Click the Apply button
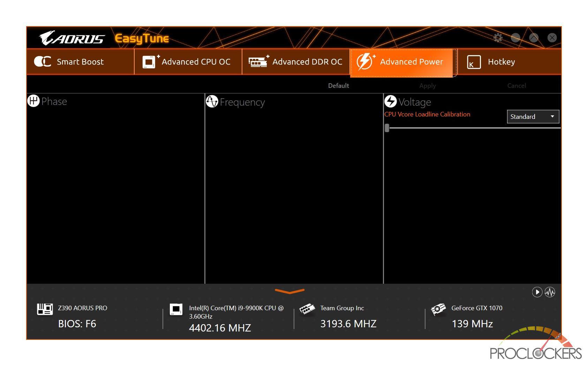This screenshot has height=366, width=588. [x=428, y=86]
